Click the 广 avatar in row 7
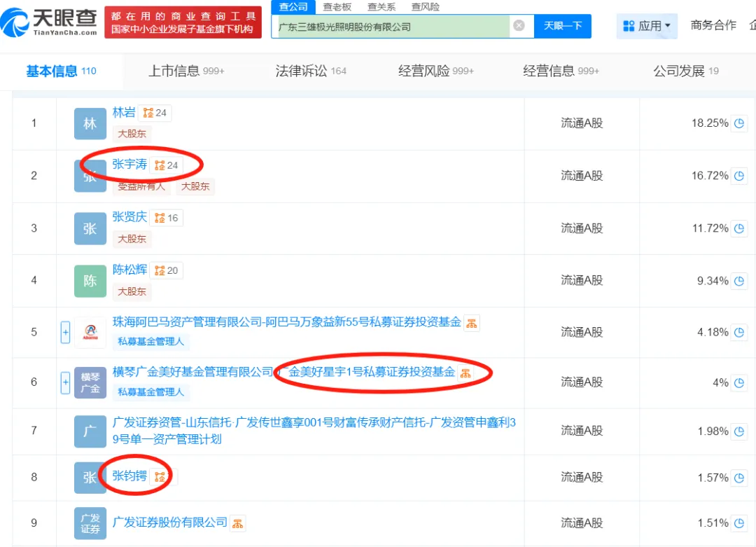This screenshot has width=756, height=547. [x=90, y=431]
